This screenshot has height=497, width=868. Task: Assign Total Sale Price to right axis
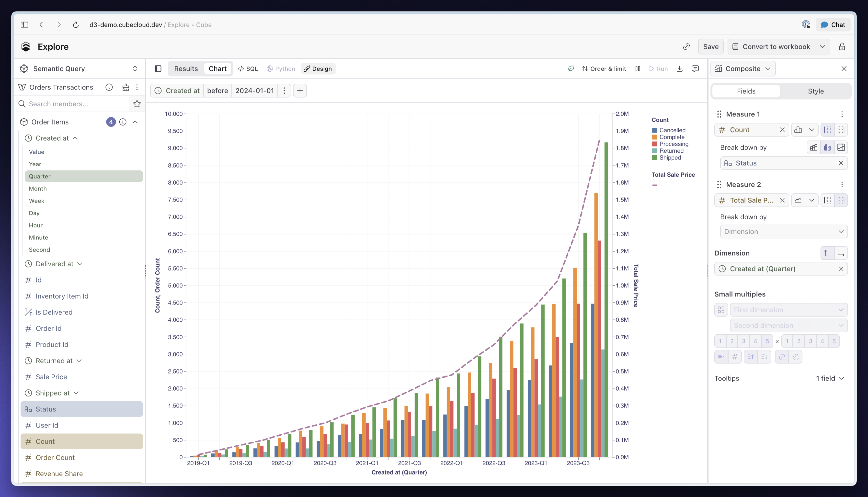[841, 200]
